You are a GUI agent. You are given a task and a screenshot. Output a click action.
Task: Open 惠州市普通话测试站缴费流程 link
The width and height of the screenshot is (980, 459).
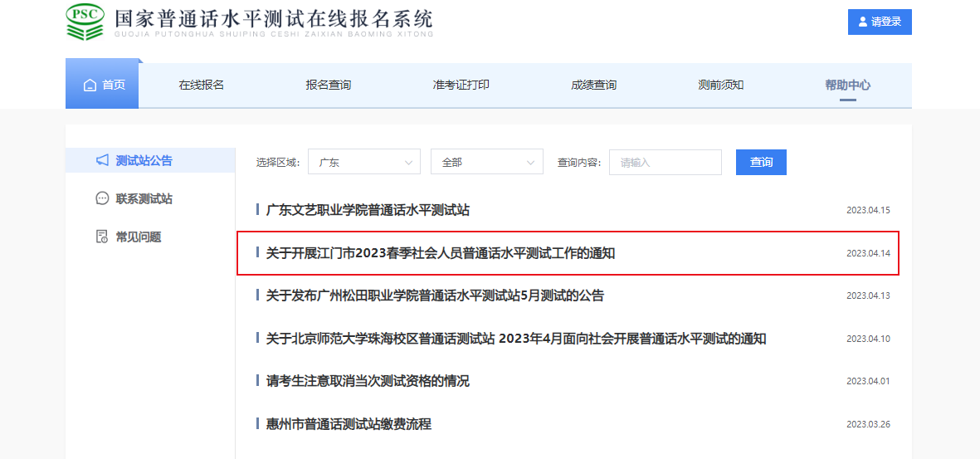click(x=349, y=424)
